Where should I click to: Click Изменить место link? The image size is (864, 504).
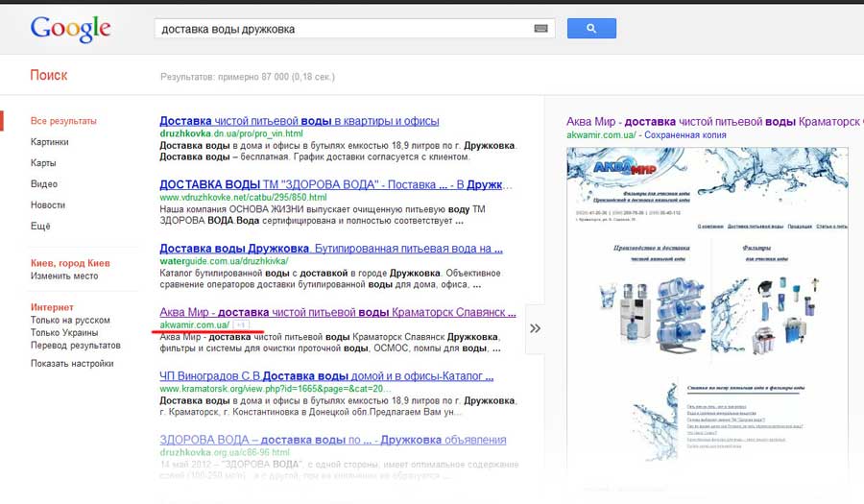tap(64, 276)
